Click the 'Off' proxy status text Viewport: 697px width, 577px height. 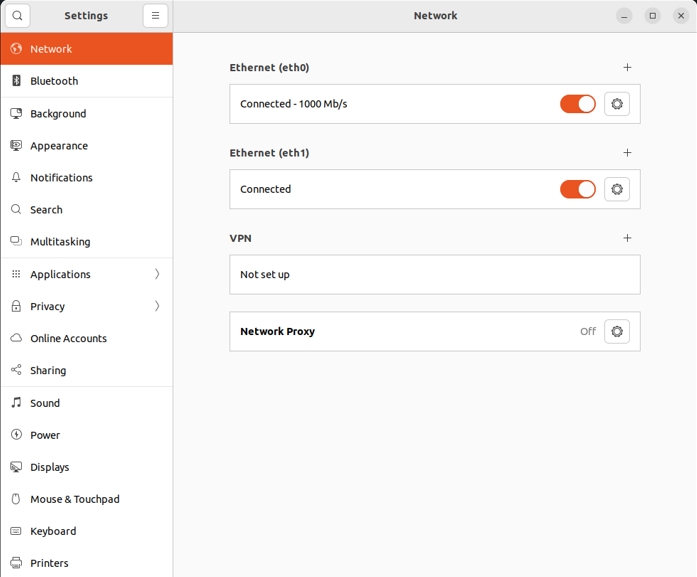pyautogui.click(x=588, y=332)
